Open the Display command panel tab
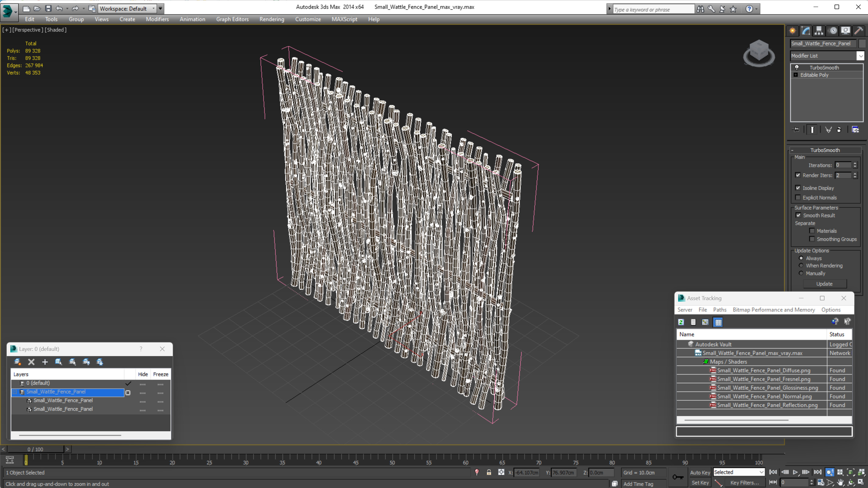 tap(845, 31)
